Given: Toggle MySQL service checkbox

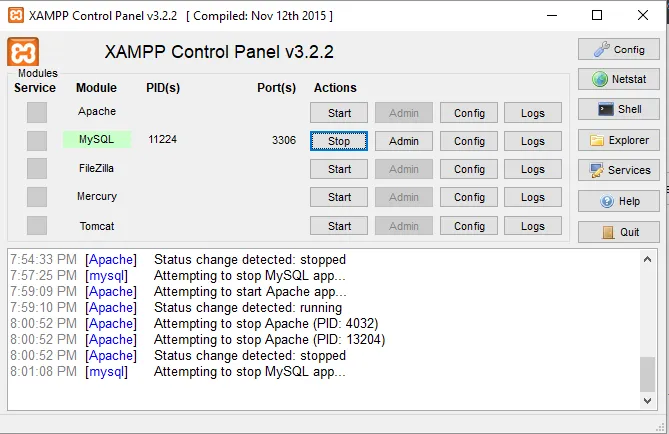Looking at the screenshot, I should pyautogui.click(x=37, y=141).
